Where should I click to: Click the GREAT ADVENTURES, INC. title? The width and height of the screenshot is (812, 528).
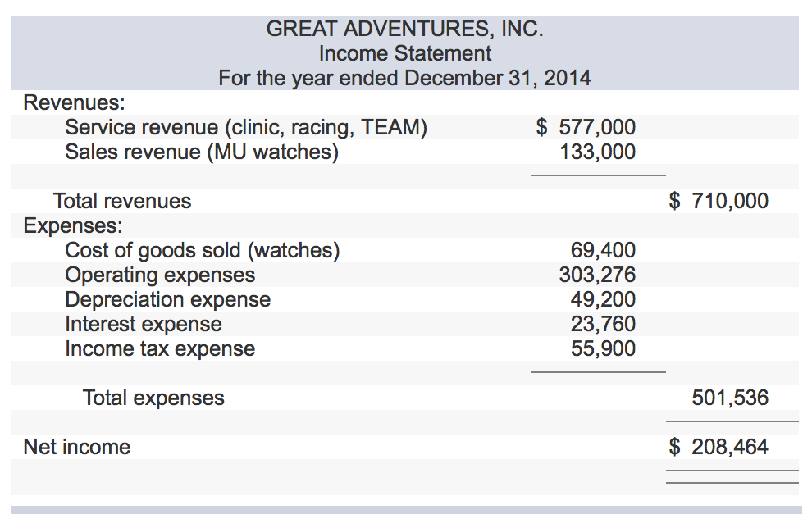pyautogui.click(x=404, y=29)
